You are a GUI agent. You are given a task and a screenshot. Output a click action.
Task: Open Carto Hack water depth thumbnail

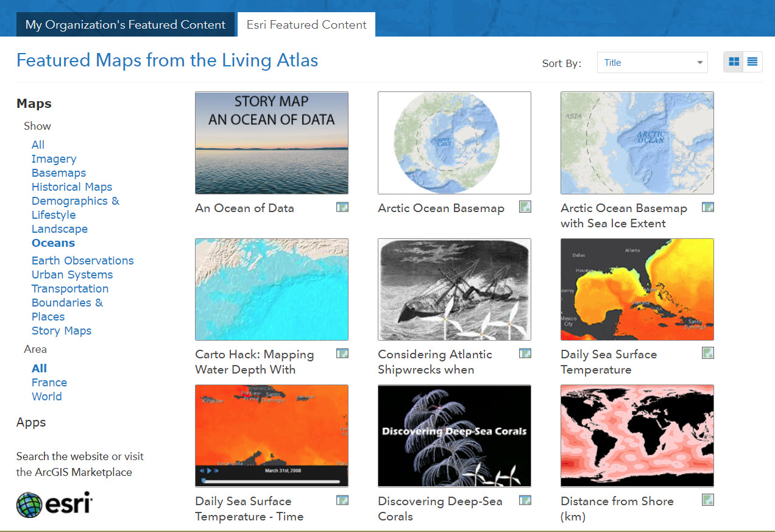(x=272, y=289)
